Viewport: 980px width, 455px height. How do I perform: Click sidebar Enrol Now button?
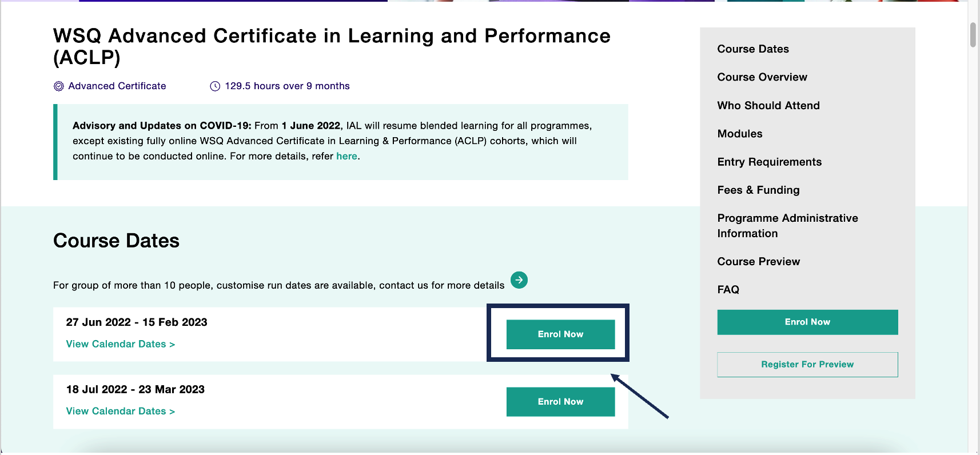[x=807, y=322]
